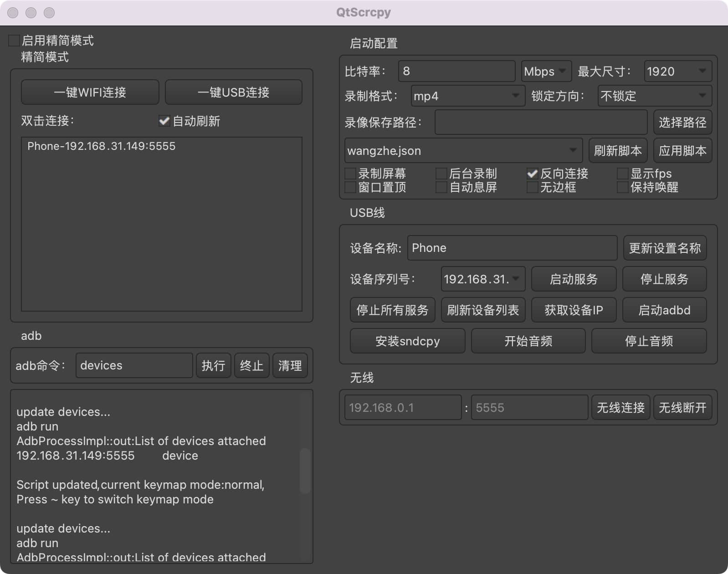Focus the 录像保存路径 input field
The width and height of the screenshot is (728, 574).
pos(541,122)
